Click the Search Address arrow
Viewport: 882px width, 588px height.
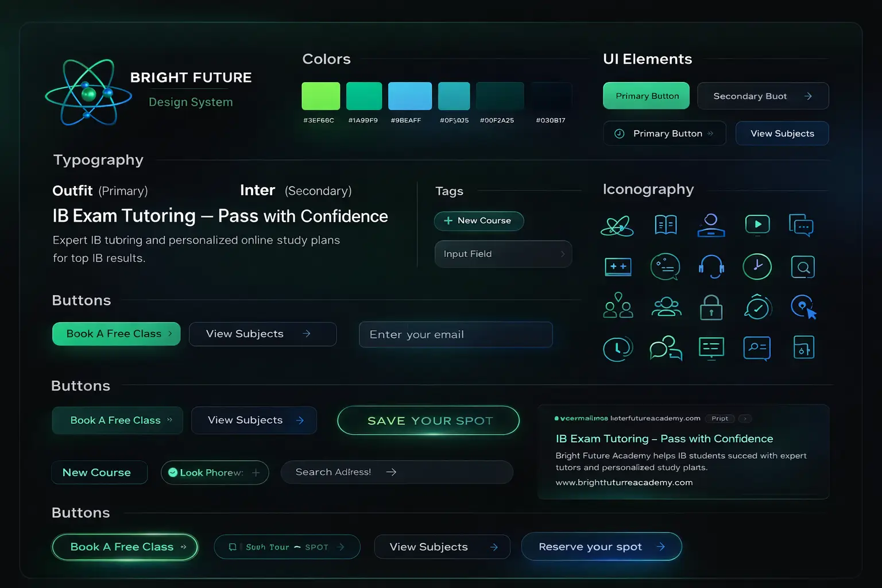391,472
